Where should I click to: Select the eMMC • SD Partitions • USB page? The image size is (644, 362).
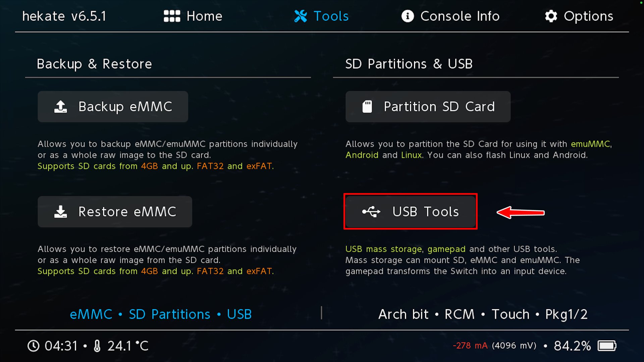click(x=161, y=314)
